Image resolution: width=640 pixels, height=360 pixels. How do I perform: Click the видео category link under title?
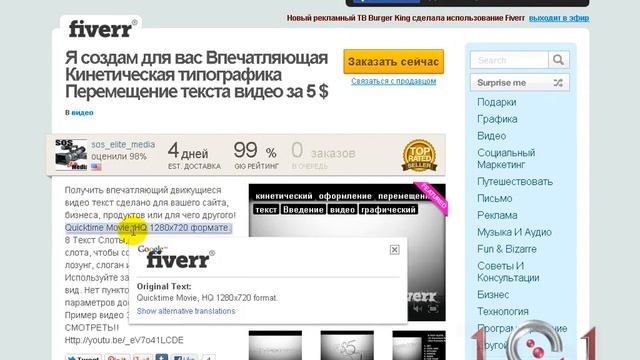pyautogui.click(x=82, y=113)
